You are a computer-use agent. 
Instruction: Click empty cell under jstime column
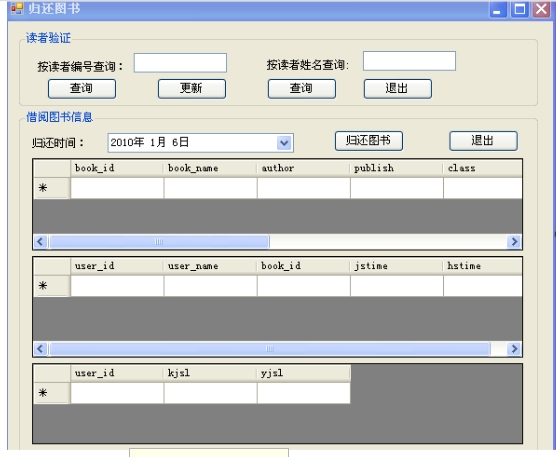[x=397, y=286]
